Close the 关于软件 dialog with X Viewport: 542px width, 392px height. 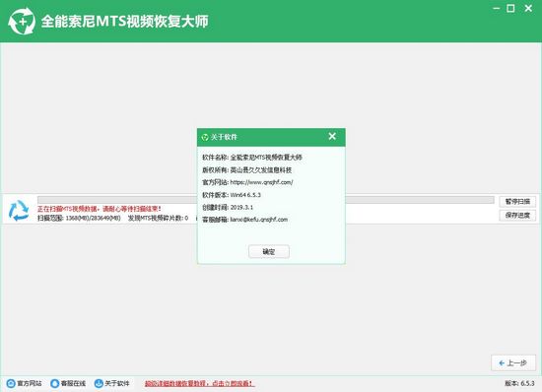pos(332,137)
